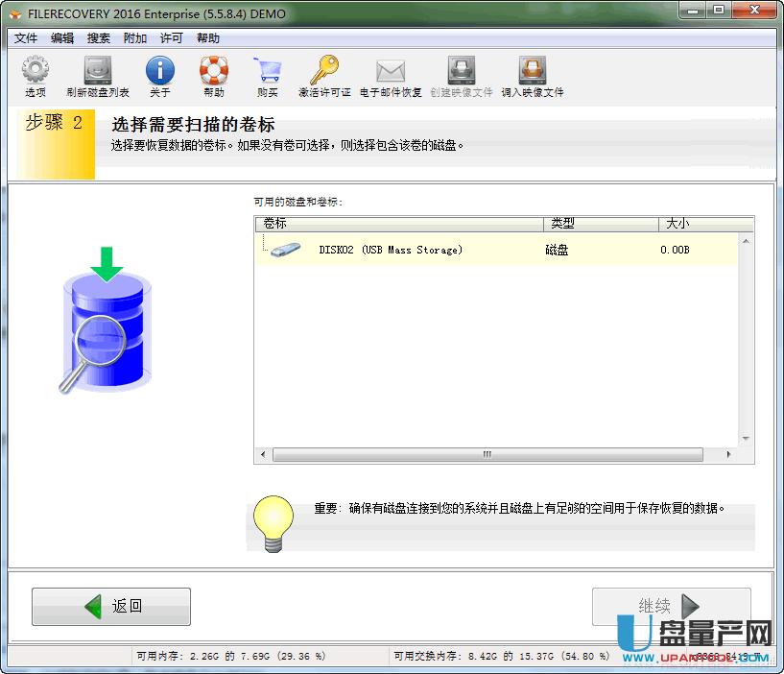Sort list by 类型 column header
Viewport: 784px width, 674px height.
coord(601,224)
